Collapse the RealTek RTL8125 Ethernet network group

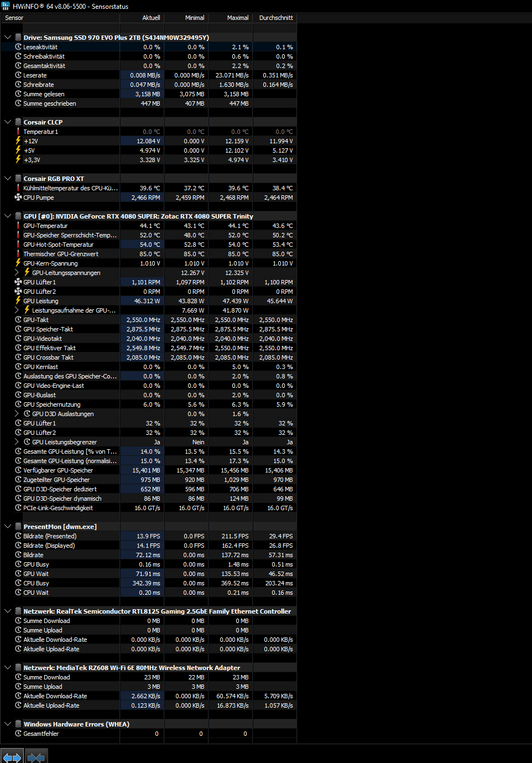coord(8,611)
